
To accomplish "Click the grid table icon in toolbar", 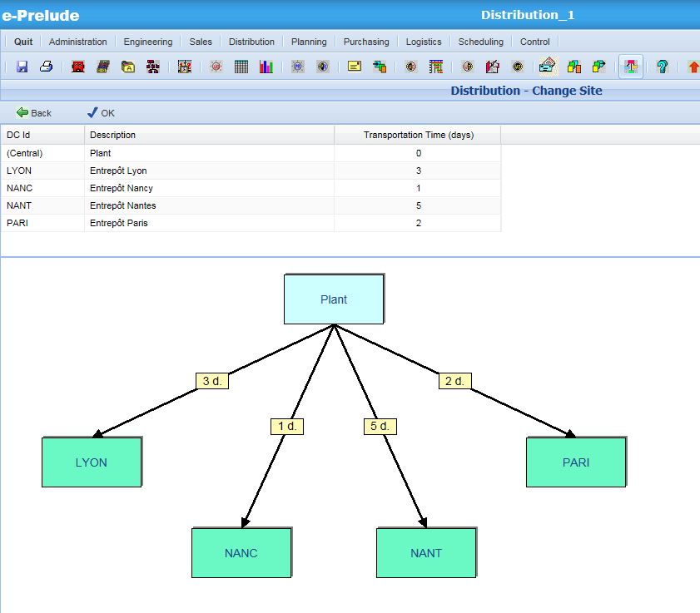I will (241, 67).
